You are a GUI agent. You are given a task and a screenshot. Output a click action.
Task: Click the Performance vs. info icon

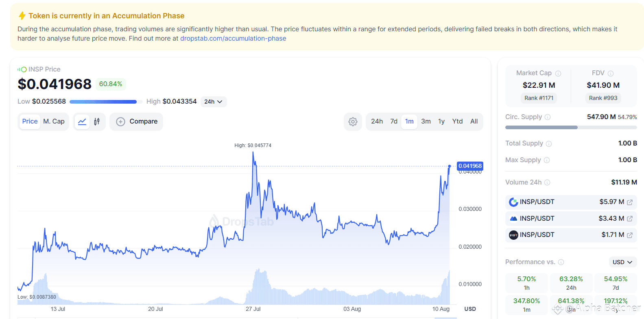pyautogui.click(x=561, y=262)
